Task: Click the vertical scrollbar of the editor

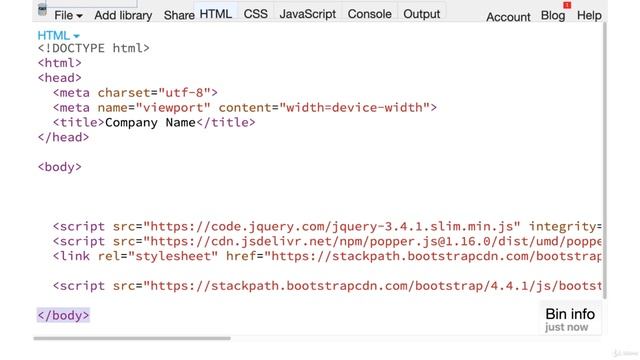Action: (x=605, y=159)
